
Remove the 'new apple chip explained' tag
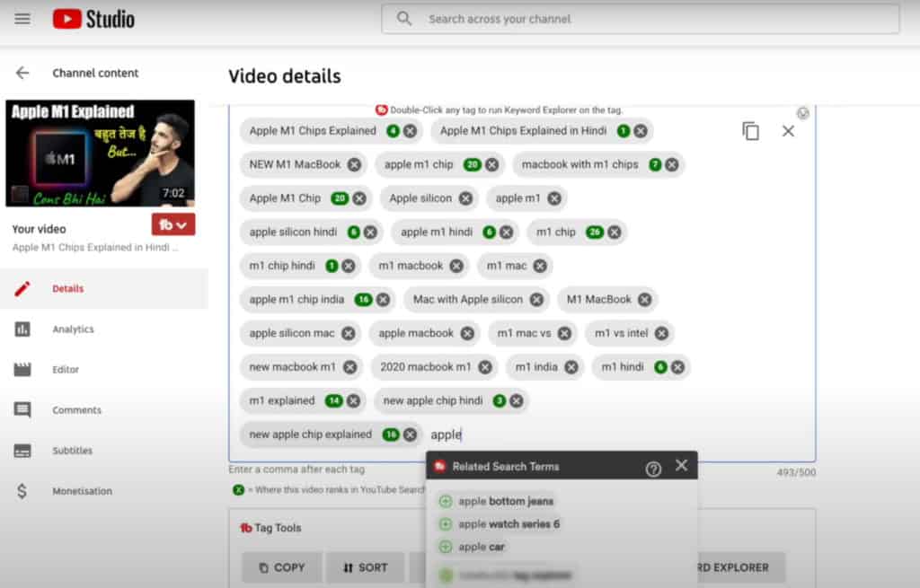click(x=410, y=434)
